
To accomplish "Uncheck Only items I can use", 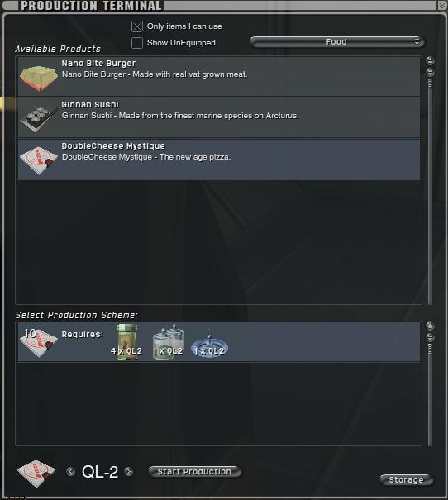I will pos(137,26).
